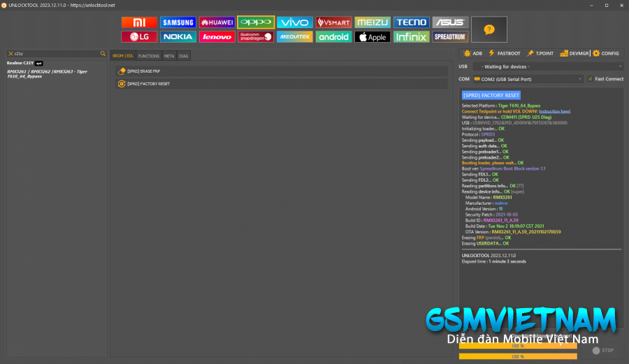The width and height of the screenshot is (629, 364).
Task: Click the Security Patch log line
Action: [x=491, y=214]
